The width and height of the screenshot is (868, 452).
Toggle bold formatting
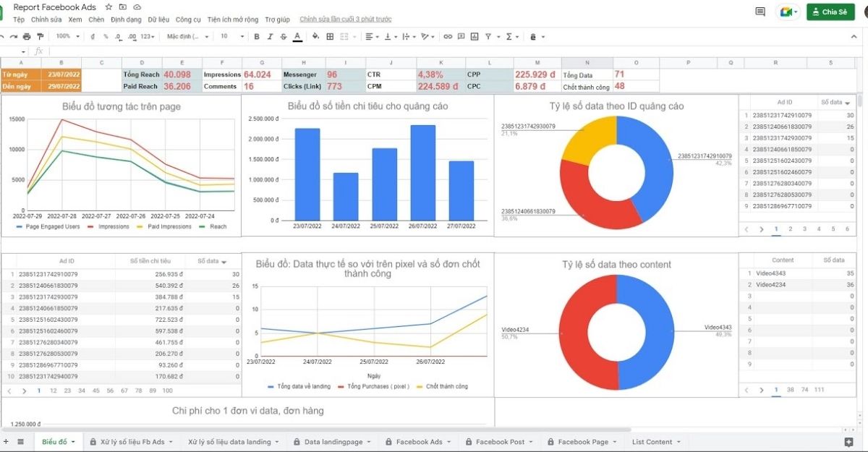pyautogui.click(x=258, y=36)
